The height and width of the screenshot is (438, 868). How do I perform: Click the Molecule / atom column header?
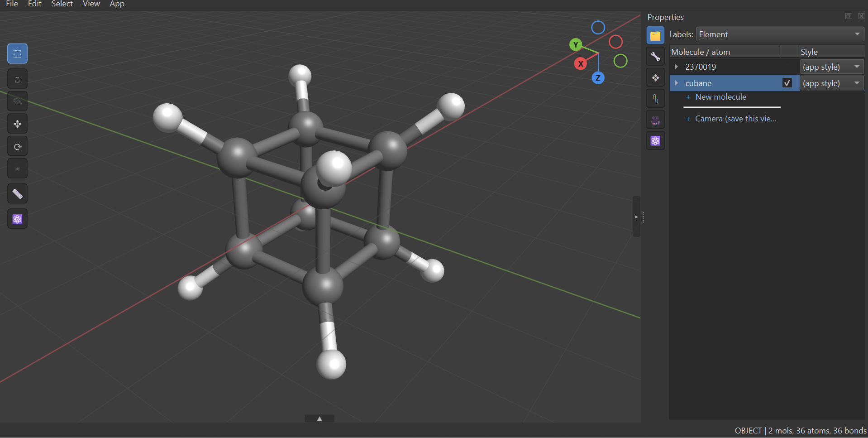click(725, 52)
